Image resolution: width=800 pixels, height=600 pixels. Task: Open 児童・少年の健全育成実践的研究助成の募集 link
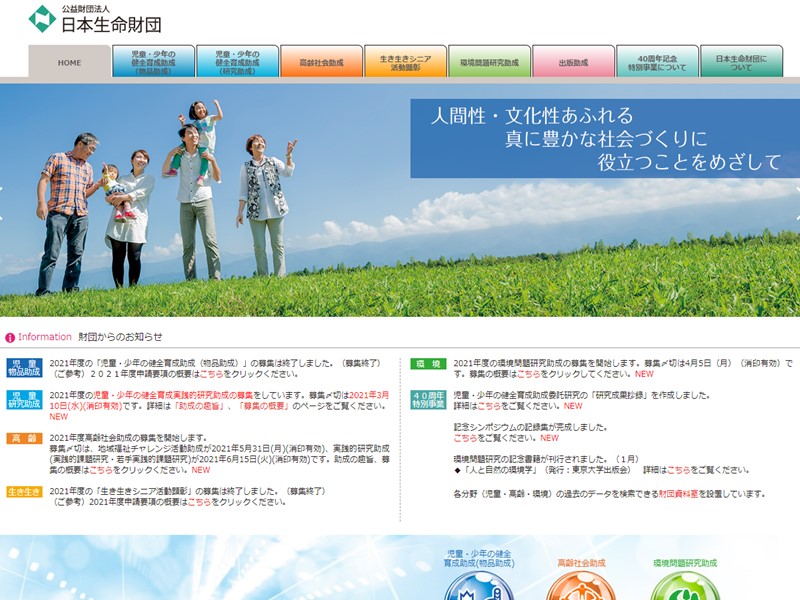tap(173, 395)
